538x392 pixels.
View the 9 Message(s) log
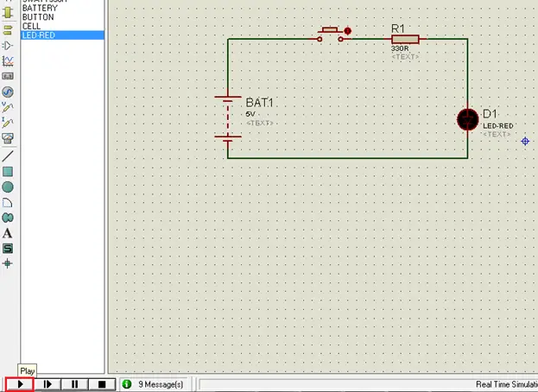161,384
